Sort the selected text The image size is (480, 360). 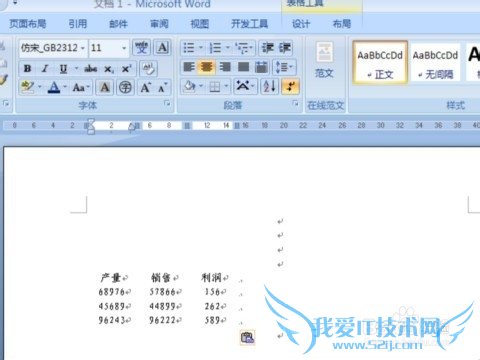pyautogui.click(x=269, y=87)
